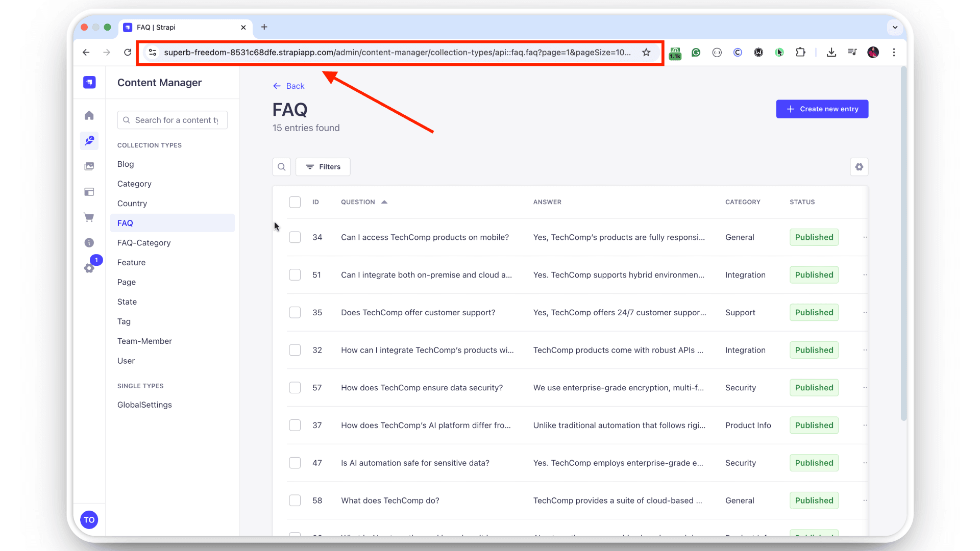Screen dimensions: 980x551
Task: Click the browser back arrow
Action: (86, 53)
